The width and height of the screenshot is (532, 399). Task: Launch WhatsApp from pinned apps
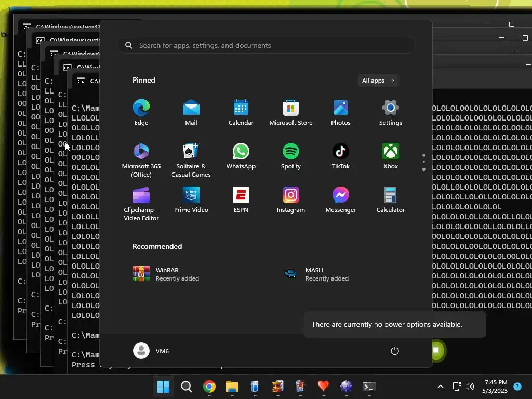click(241, 156)
